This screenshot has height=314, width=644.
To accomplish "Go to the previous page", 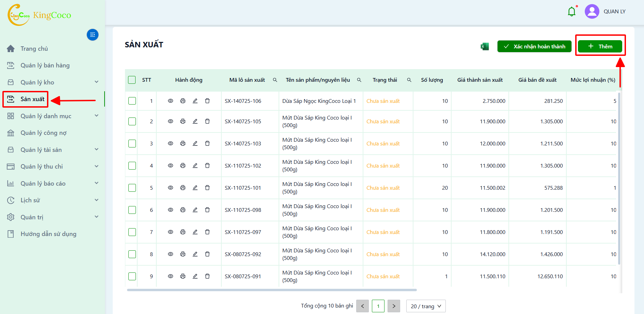I will 362,306.
